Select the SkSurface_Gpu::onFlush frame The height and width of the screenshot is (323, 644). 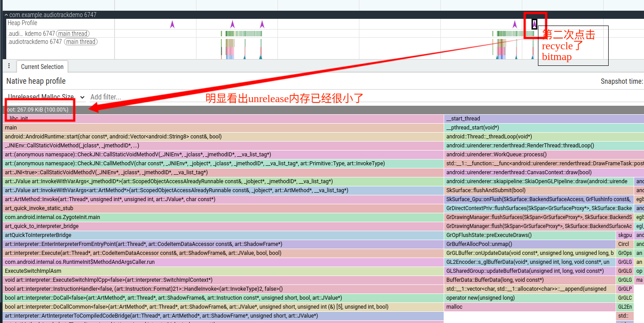coord(539,199)
